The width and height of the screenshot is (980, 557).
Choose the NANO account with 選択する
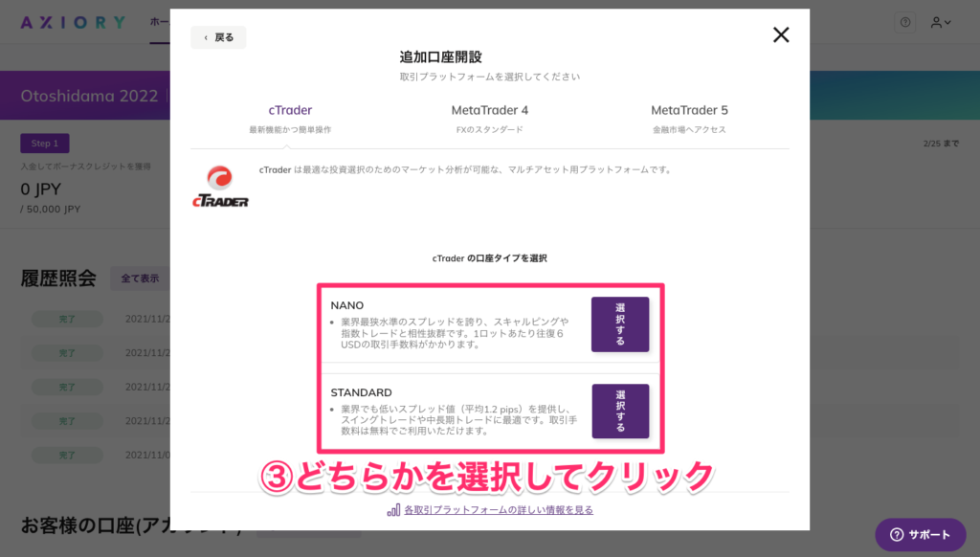620,324
